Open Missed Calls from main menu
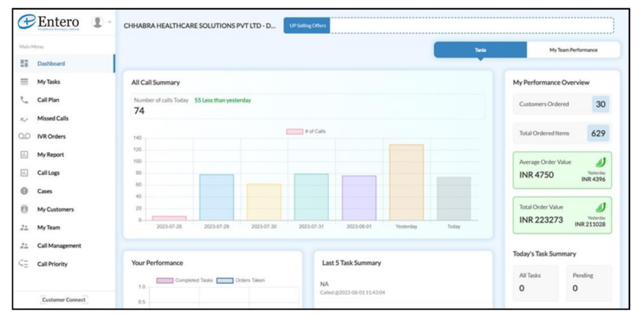 point(53,118)
